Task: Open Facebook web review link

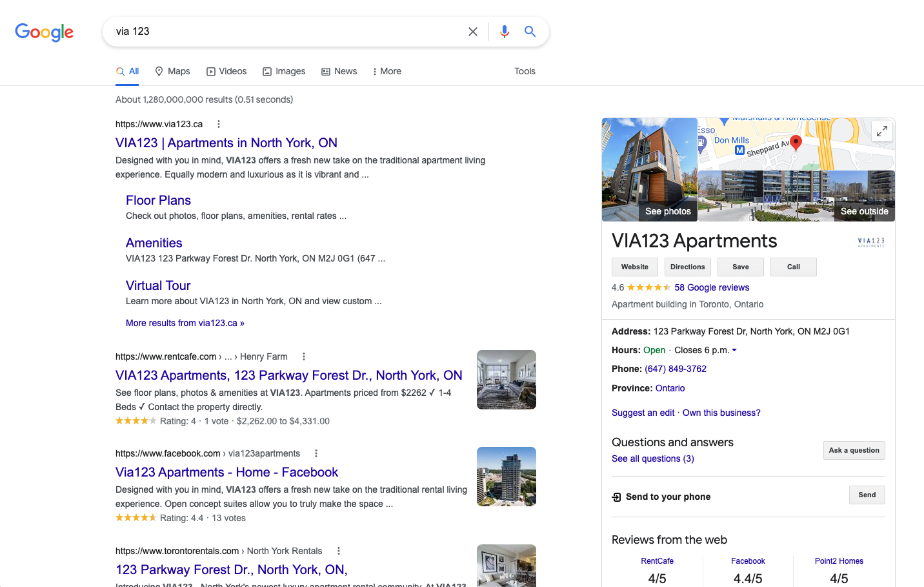Action: point(748,561)
